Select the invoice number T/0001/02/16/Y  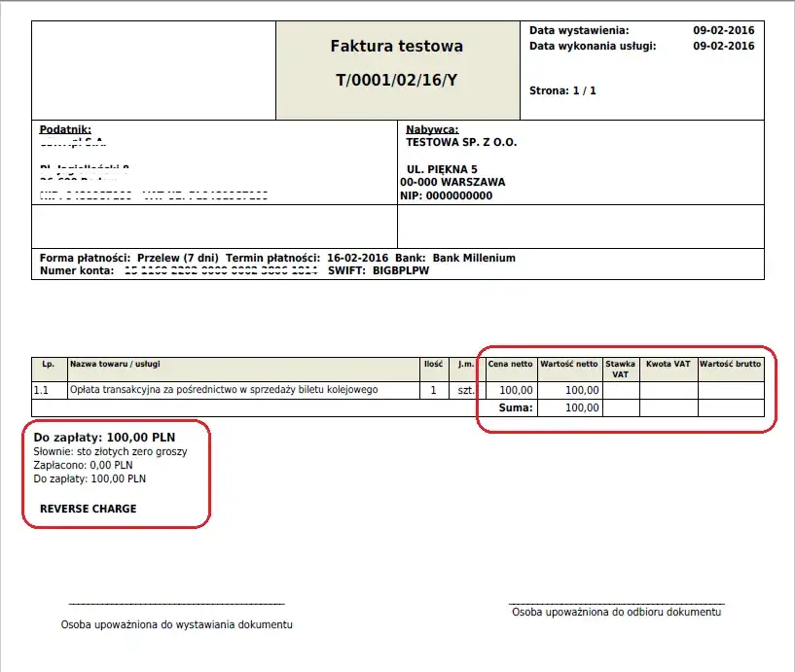tap(396, 80)
